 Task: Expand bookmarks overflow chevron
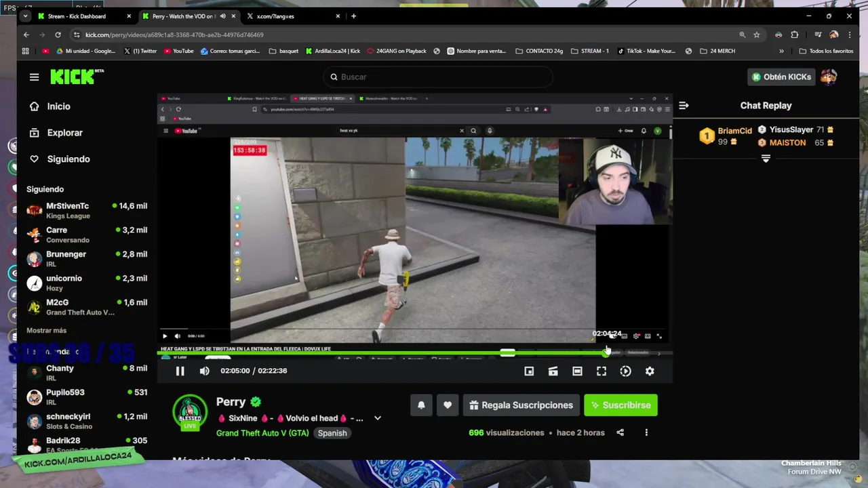pos(781,51)
